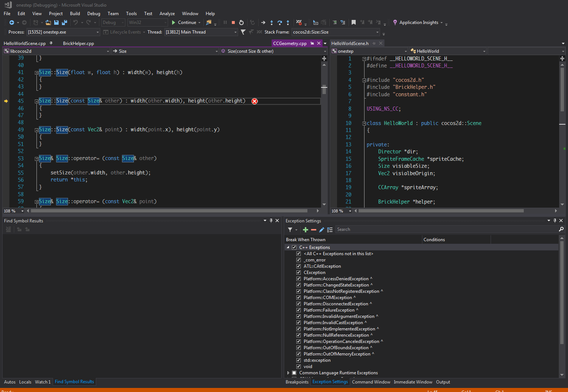Switch to the BrickHelper.cpp tab
This screenshot has height=392, width=568.
[x=78, y=44]
